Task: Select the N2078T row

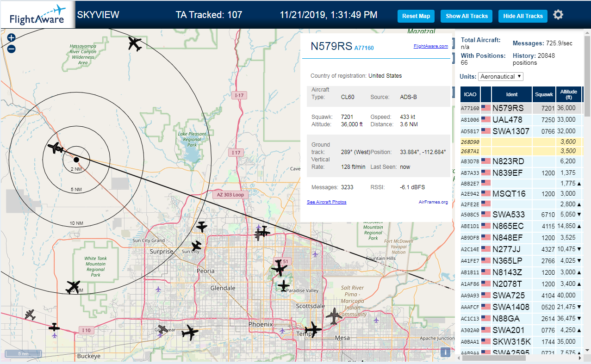Action: 521,284
